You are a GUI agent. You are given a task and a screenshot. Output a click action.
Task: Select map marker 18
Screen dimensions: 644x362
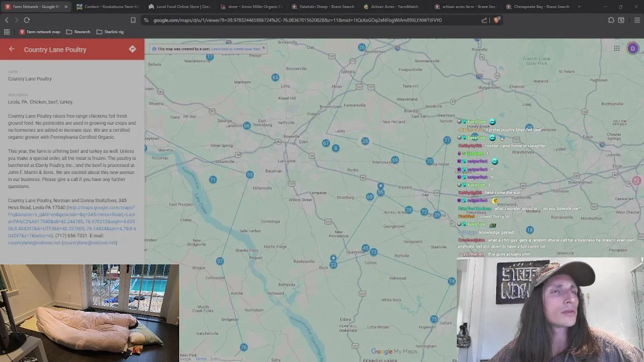(x=530, y=230)
